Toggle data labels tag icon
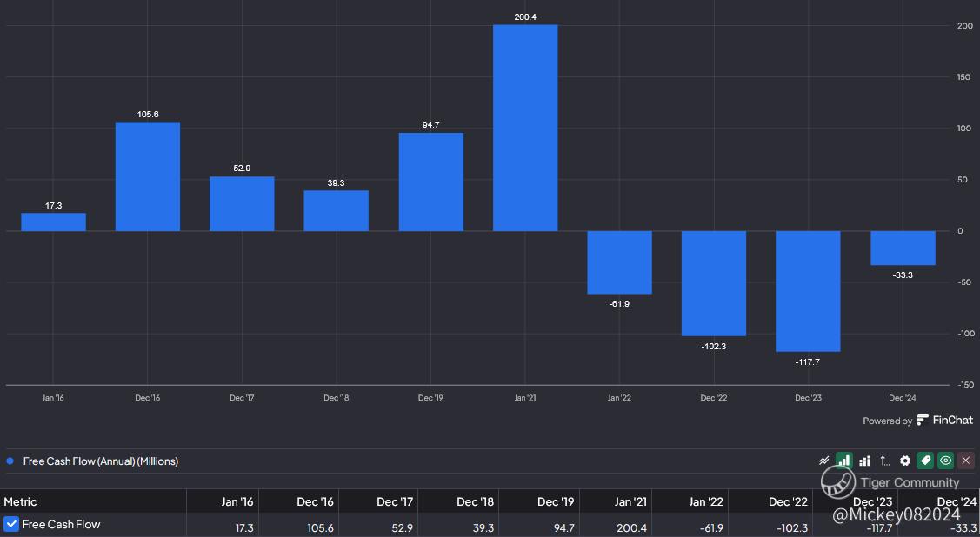The width and height of the screenshot is (980, 537). 925,461
